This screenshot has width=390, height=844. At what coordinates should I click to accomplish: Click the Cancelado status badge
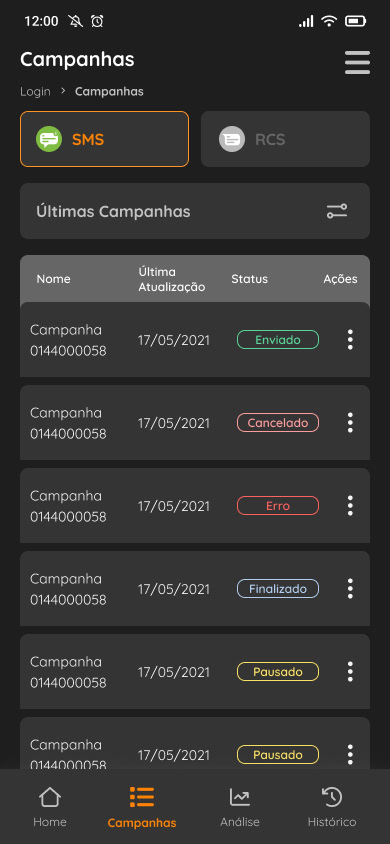(x=278, y=423)
